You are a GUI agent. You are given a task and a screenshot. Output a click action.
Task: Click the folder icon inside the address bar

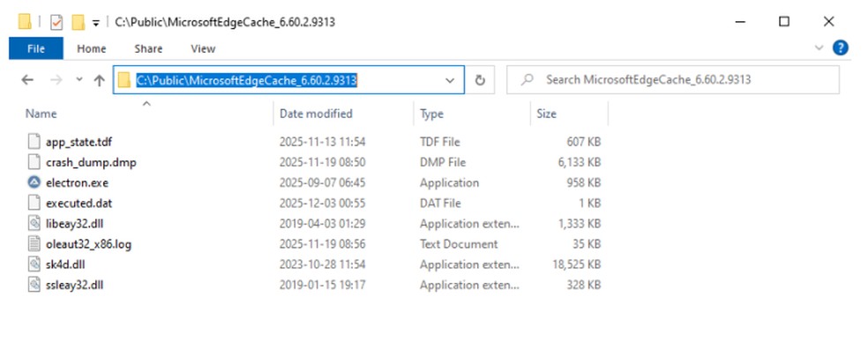tap(124, 80)
